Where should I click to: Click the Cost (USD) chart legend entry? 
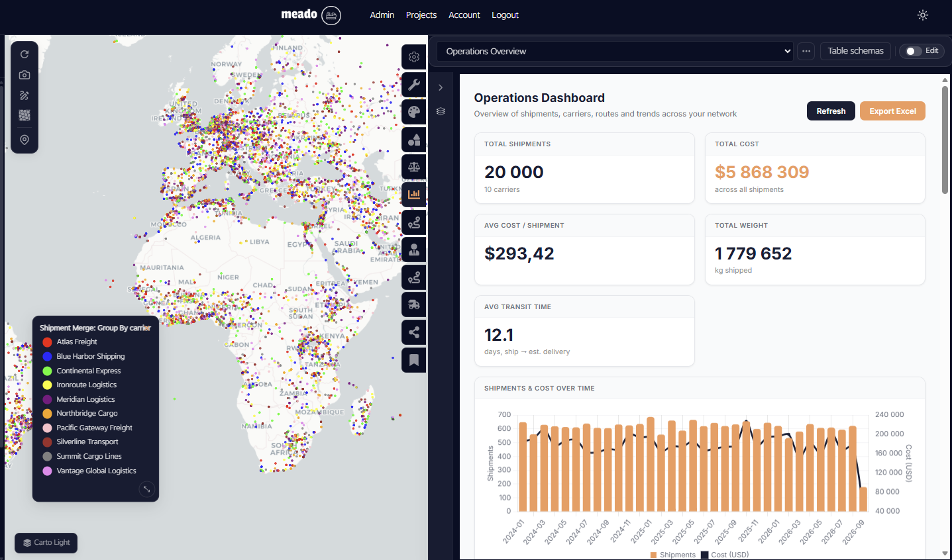point(725,555)
